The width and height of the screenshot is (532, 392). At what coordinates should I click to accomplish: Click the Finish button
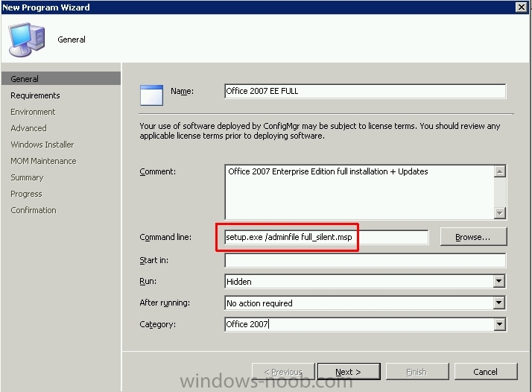pos(417,372)
